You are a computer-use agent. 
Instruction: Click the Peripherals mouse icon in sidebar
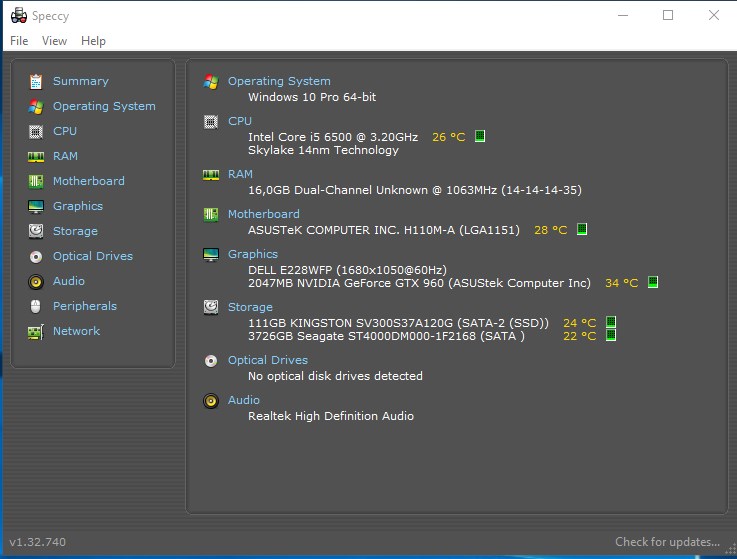click(x=36, y=307)
